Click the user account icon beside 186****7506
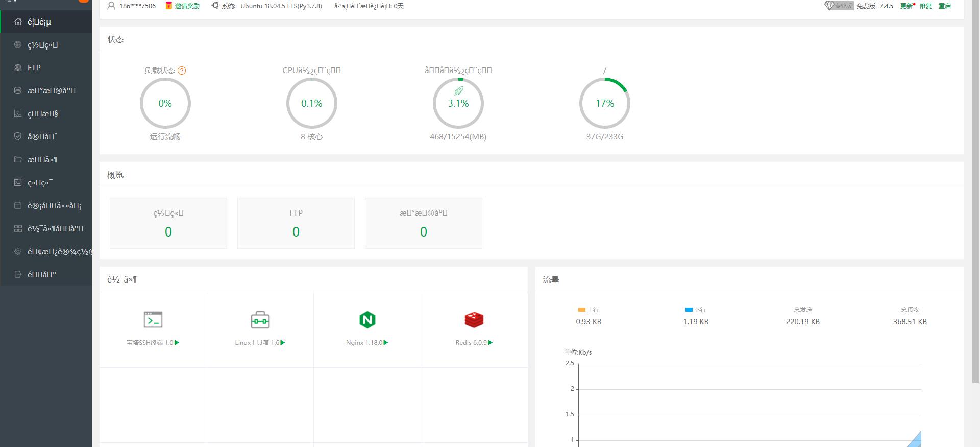 pyautogui.click(x=111, y=6)
